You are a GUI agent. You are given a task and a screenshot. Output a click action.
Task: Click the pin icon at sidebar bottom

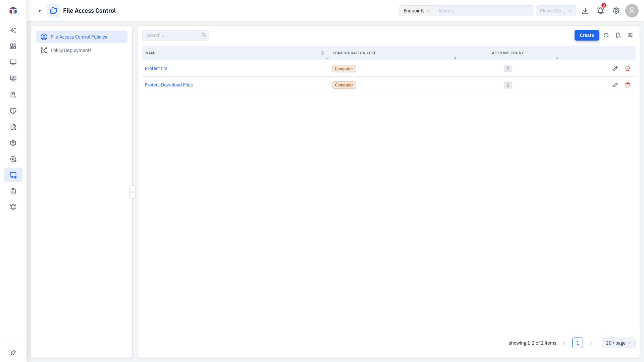13,353
